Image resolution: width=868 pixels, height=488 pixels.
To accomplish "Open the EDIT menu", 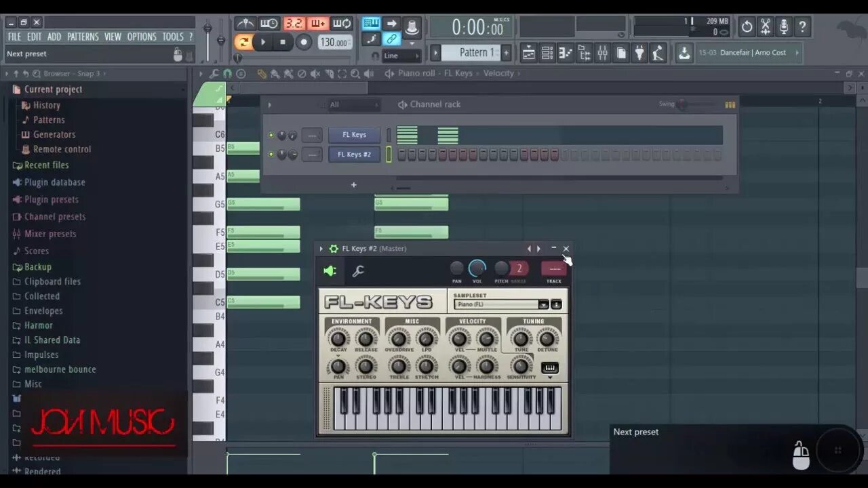I will coord(35,37).
